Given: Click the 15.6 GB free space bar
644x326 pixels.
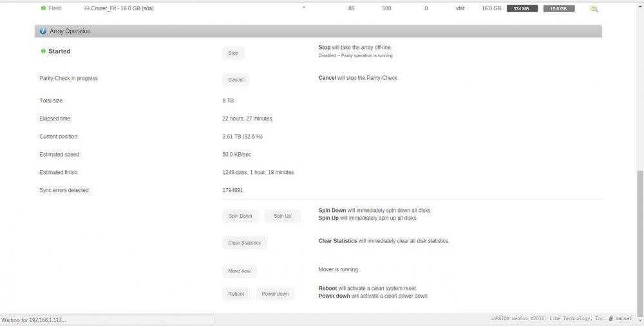Looking at the screenshot, I should [558, 8].
